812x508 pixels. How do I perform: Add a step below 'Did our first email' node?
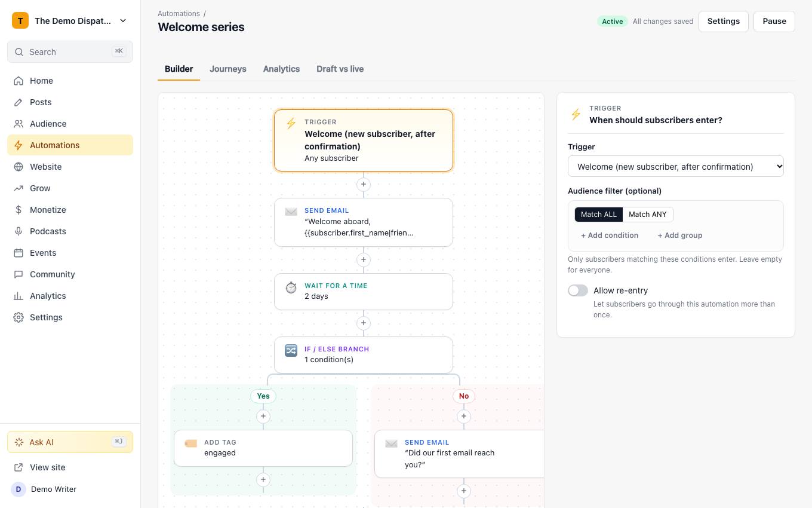tap(464, 491)
